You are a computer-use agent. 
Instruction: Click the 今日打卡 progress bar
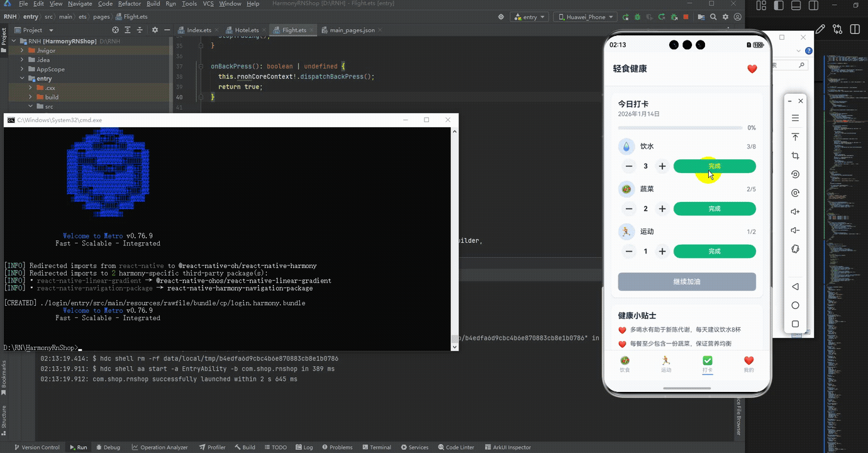tap(680, 128)
